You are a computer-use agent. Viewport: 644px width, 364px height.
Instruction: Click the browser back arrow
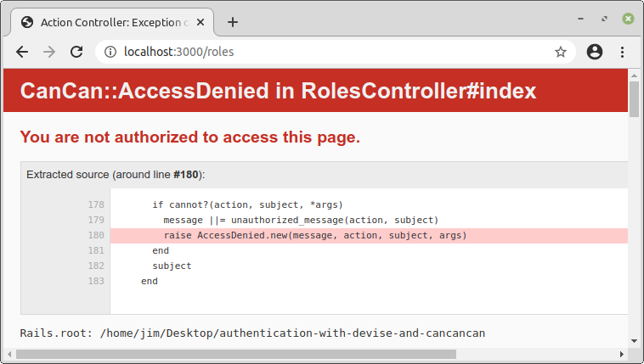(x=22, y=52)
